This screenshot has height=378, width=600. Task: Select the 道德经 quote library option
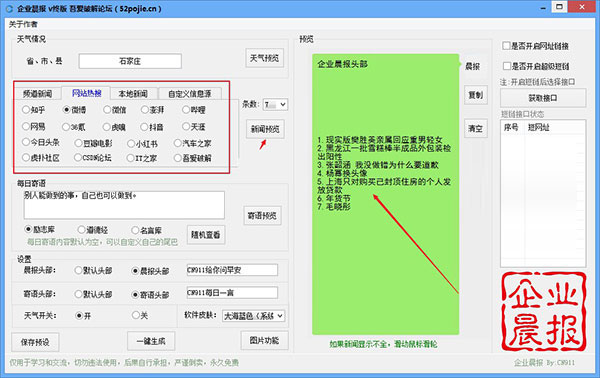point(93,230)
